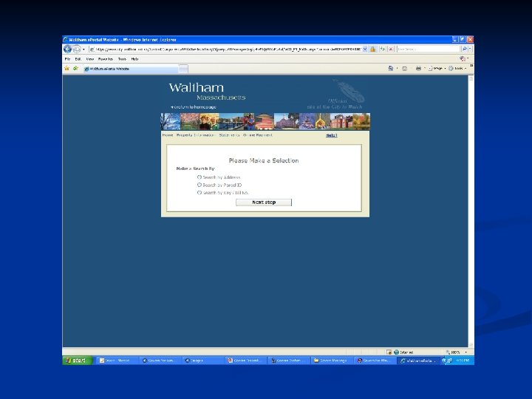Click the return to homepage link

pyautogui.click(x=194, y=107)
